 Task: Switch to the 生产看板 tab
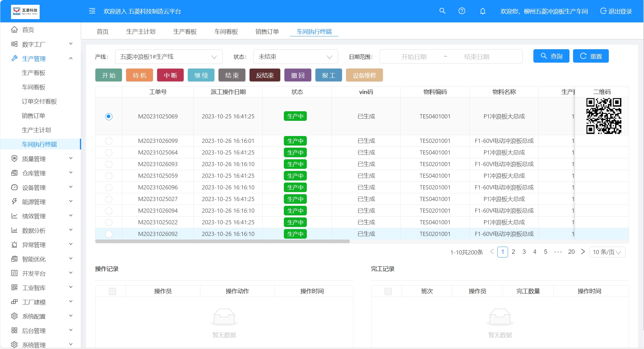point(185,32)
